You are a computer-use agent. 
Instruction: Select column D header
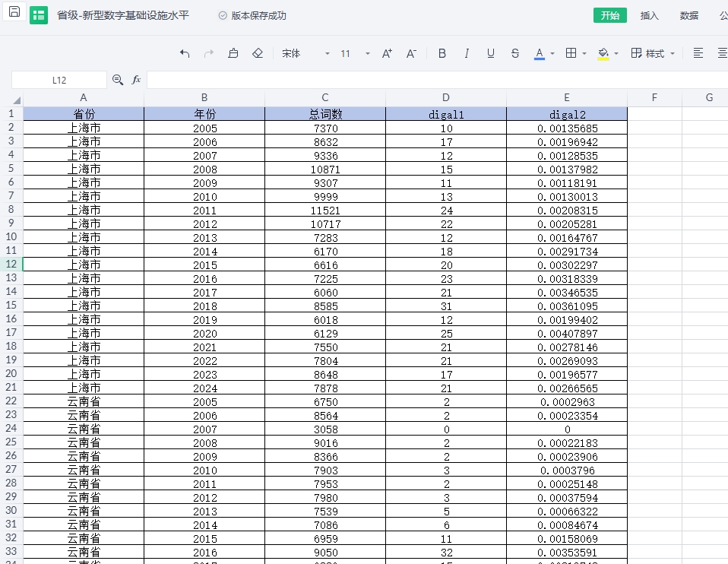pyautogui.click(x=446, y=97)
